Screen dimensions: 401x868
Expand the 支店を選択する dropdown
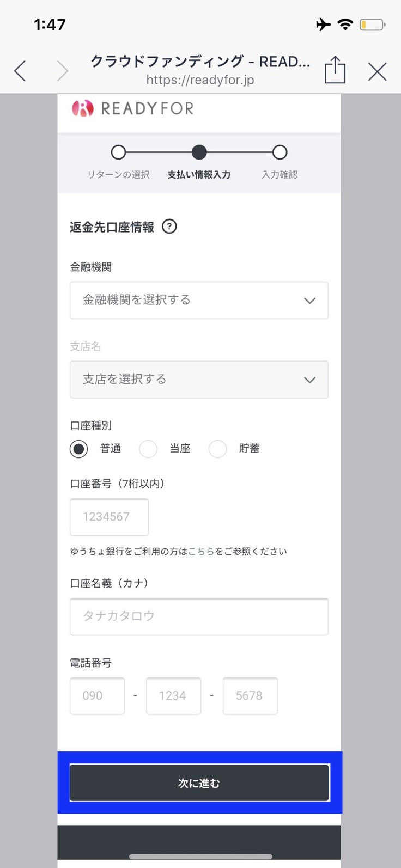tap(199, 380)
